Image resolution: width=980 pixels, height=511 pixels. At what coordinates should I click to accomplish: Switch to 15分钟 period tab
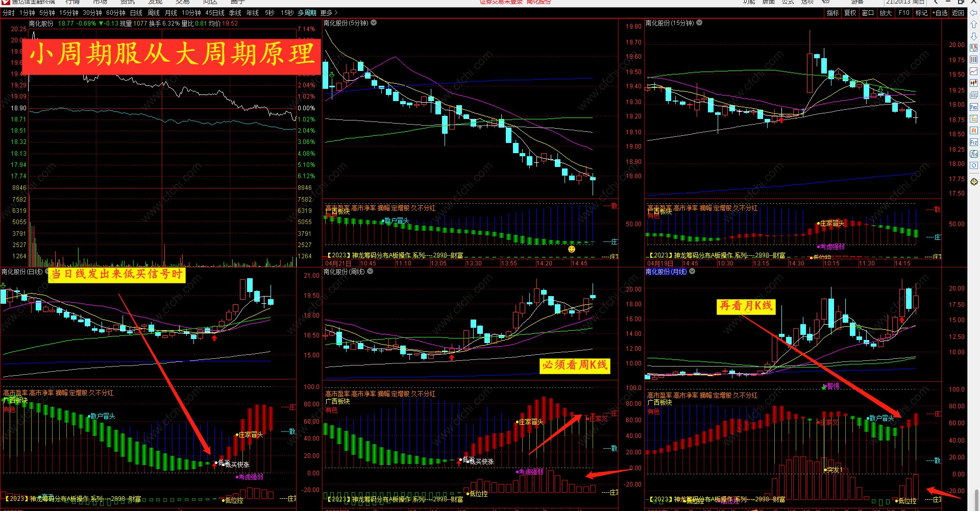click(x=69, y=13)
